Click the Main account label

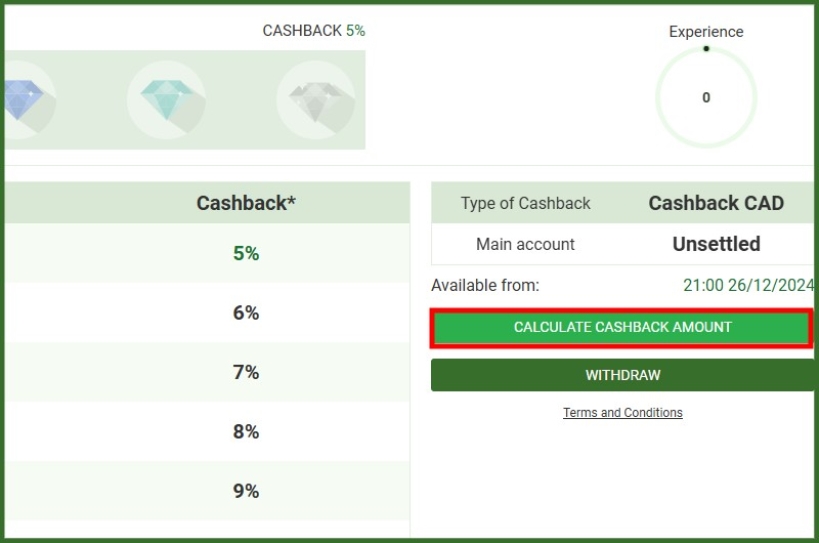[525, 244]
